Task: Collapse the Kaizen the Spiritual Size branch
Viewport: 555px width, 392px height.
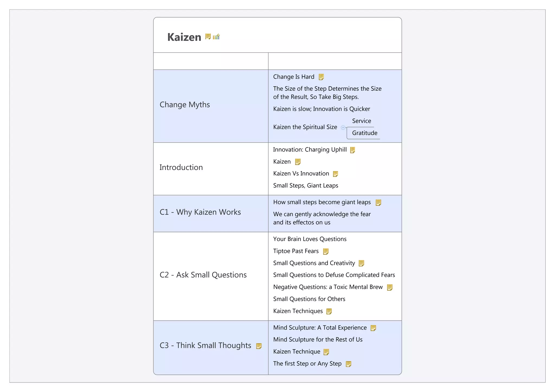Action: pyautogui.click(x=343, y=127)
